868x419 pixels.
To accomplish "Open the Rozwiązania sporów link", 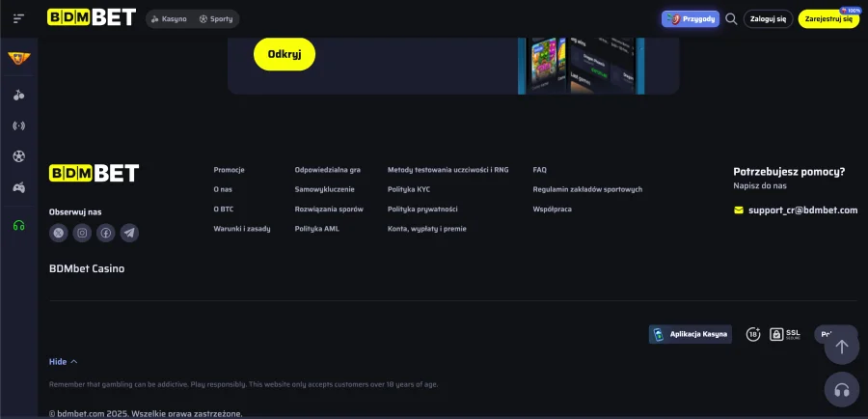I will click(329, 209).
